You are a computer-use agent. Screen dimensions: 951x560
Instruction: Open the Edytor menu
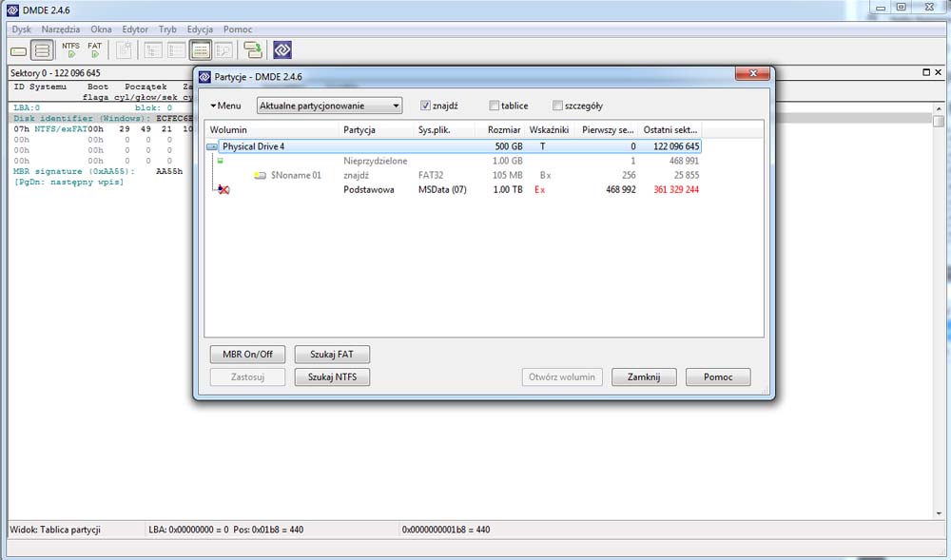135,29
